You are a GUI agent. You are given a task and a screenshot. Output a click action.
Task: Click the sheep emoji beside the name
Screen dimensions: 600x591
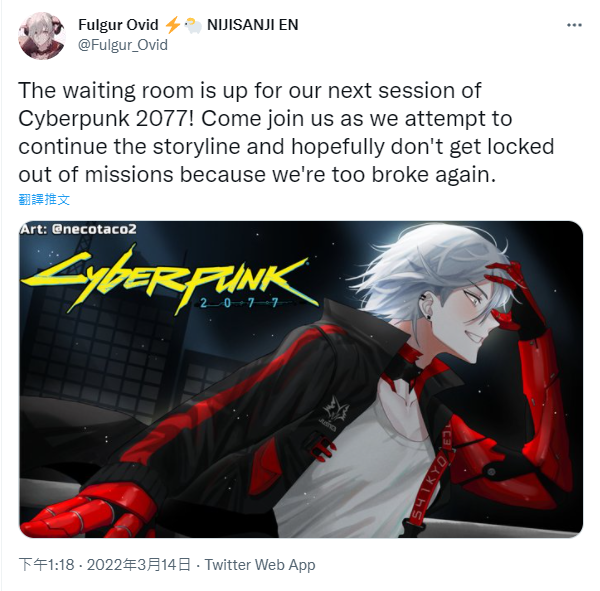pyautogui.click(x=193, y=25)
